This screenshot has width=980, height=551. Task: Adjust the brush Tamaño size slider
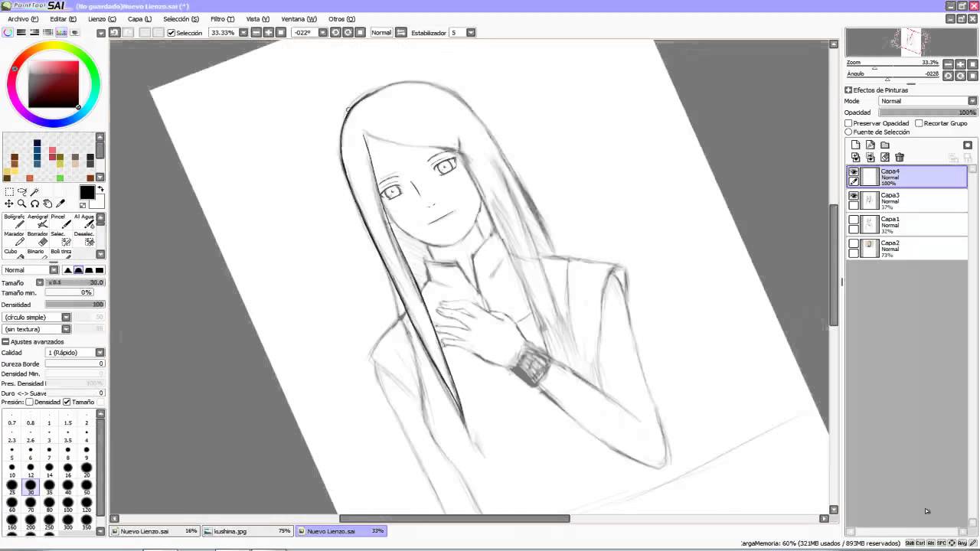(75, 282)
